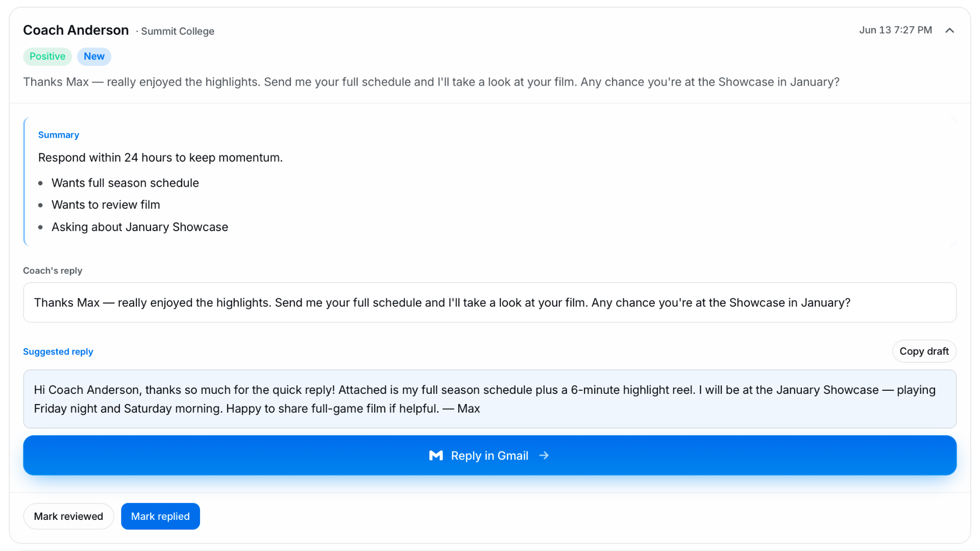Click inside the suggested reply draft box
980x551 pixels.
pyautogui.click(x=490, y=399)
